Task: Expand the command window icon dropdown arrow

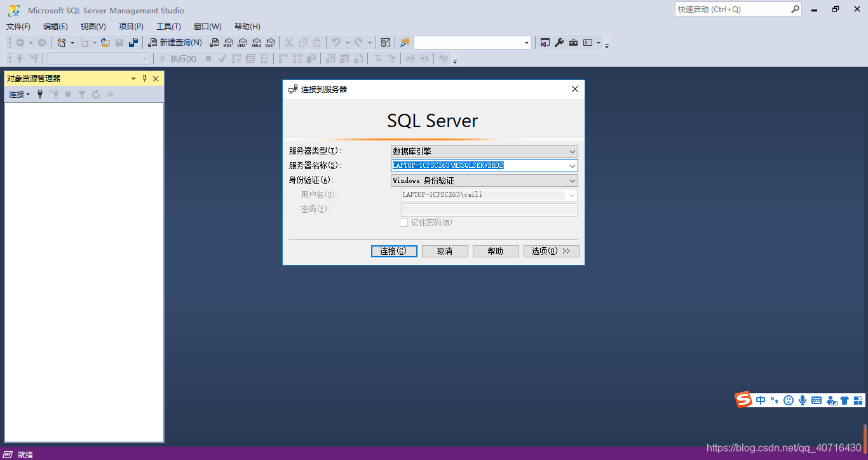Action: (599, 43)
